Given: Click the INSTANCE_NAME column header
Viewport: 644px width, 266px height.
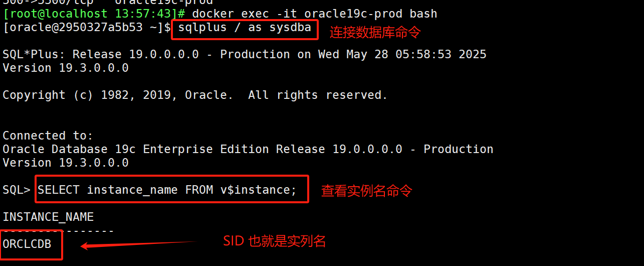Looking at the screenshot, I should tap(48, 217).
